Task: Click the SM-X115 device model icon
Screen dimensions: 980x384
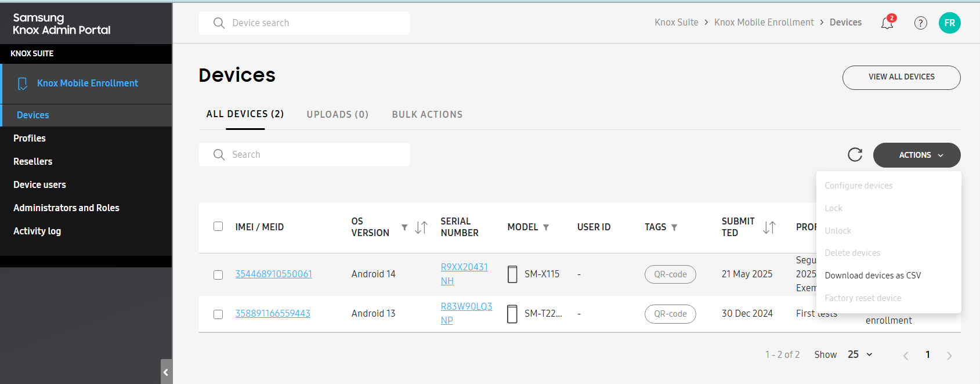Action: [x=512, y=274]
